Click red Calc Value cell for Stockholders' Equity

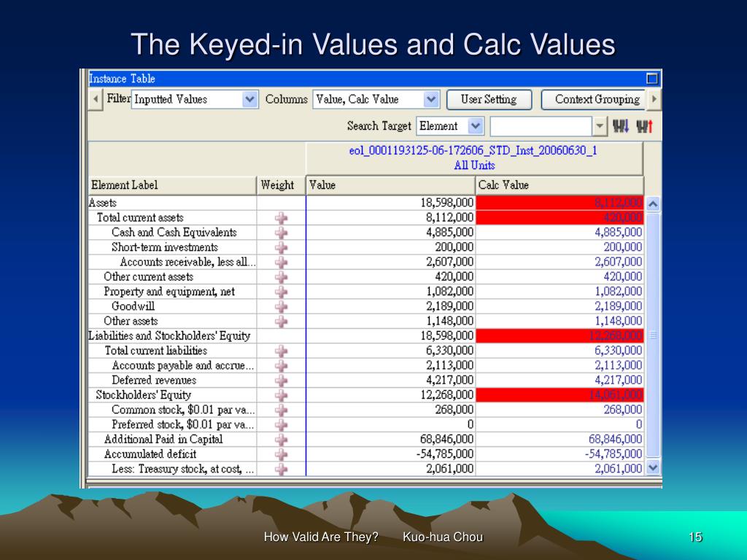click(x=560, y=394)
